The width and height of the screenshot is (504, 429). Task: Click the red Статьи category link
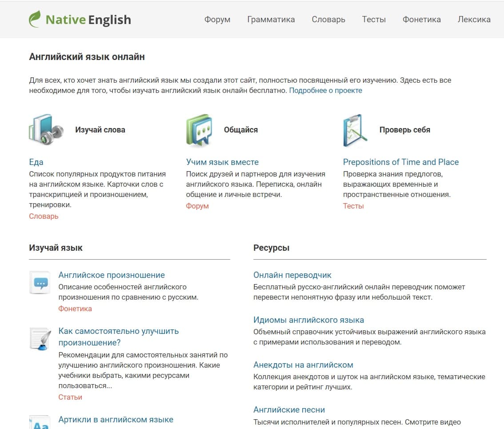click(x=70, y=397)
